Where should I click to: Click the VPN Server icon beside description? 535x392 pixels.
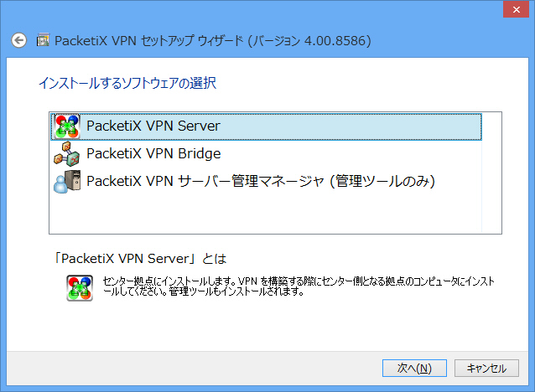click(x=80, y=288)
